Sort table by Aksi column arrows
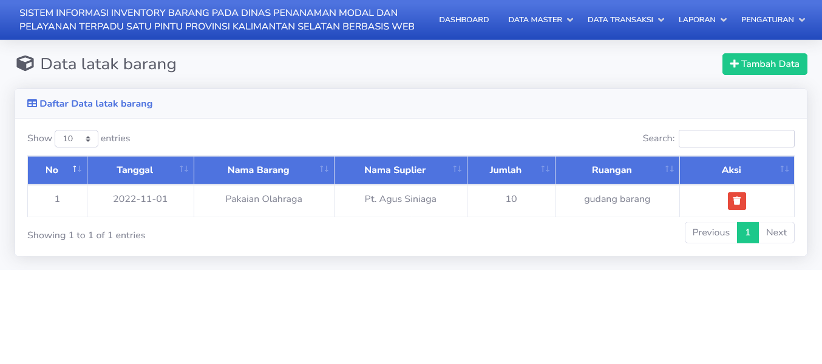822x364 pixels. point(784,169)
